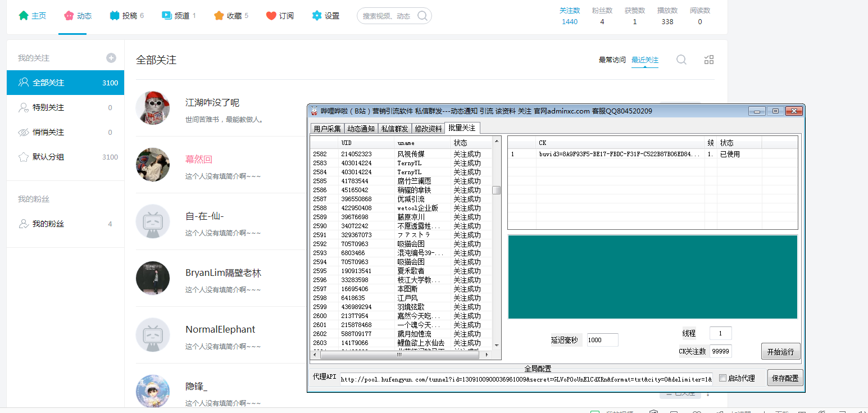Click the plus icon beside 我的关注
The width and height of the screenshot is (868, 413).
(x=111, y=58)
